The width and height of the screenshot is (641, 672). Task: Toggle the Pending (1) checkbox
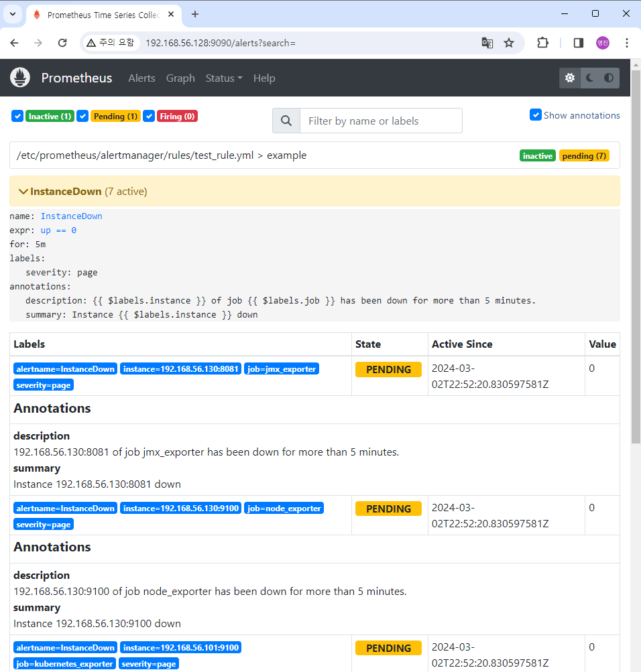coord(82,116)
